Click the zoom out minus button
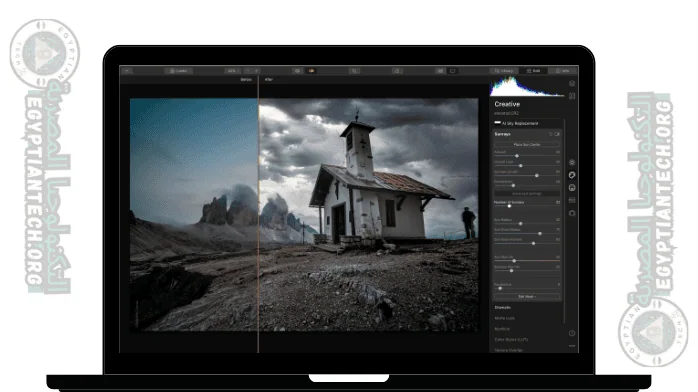The height and width of the screenshot is (392, 698). coord(248,71)
